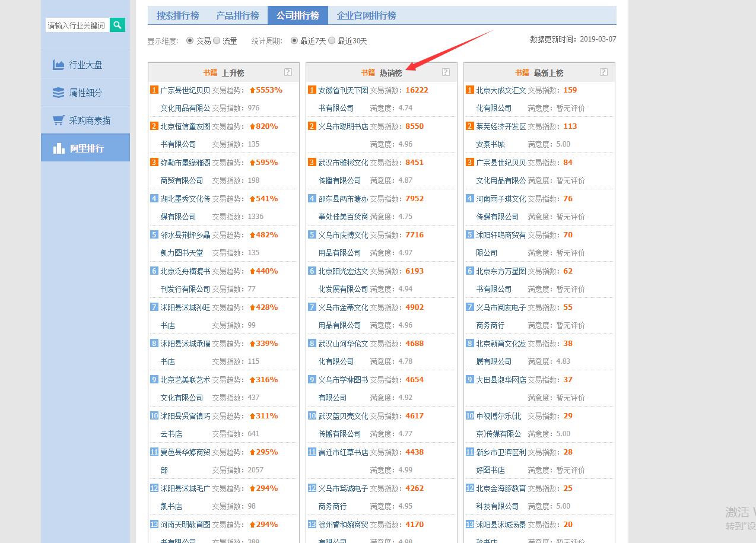Screen dimensions: 756x543
Task: Switch to 产品排行榜 tab
Action: point(237,15)
